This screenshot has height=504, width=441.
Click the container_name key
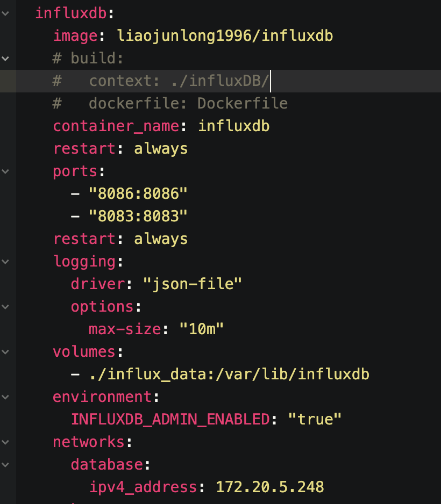(116, 126)
